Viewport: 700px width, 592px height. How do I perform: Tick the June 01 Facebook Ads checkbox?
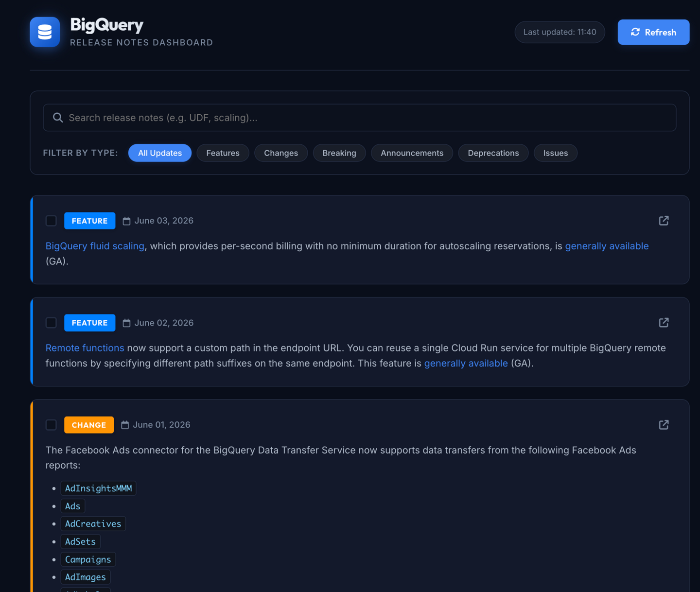click(x=51, y=425)
